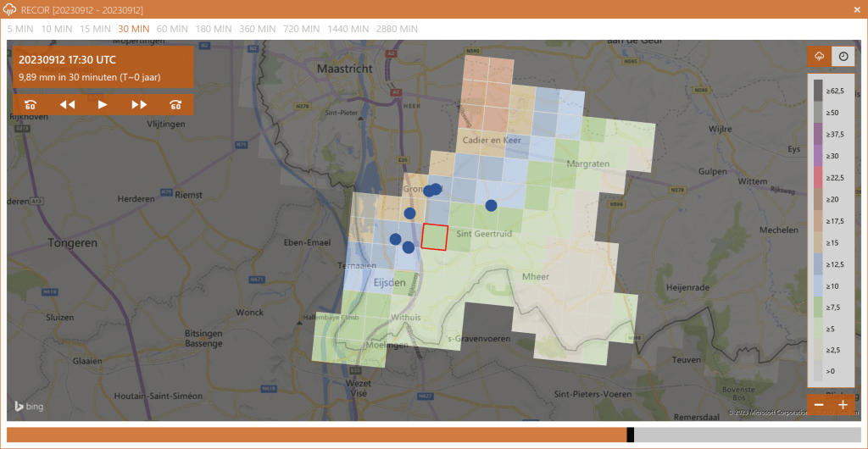This screenshot has width=868, height=449.
Task: Play the rainfall animation
Action: [x=103, y=104]
